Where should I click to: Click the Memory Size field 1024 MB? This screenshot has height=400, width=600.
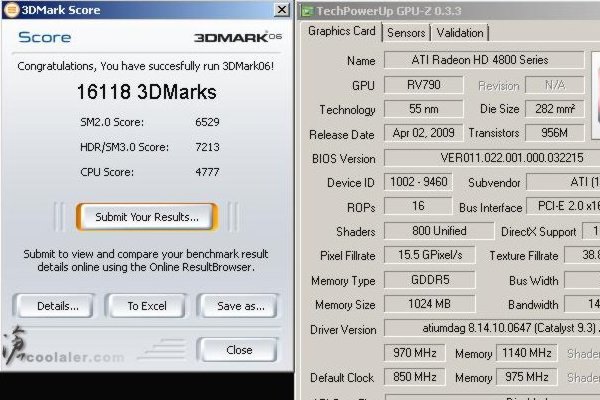point(430,304)
